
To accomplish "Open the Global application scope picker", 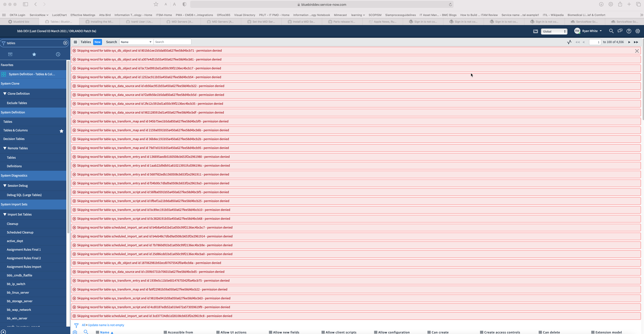I will pos(554,31).
